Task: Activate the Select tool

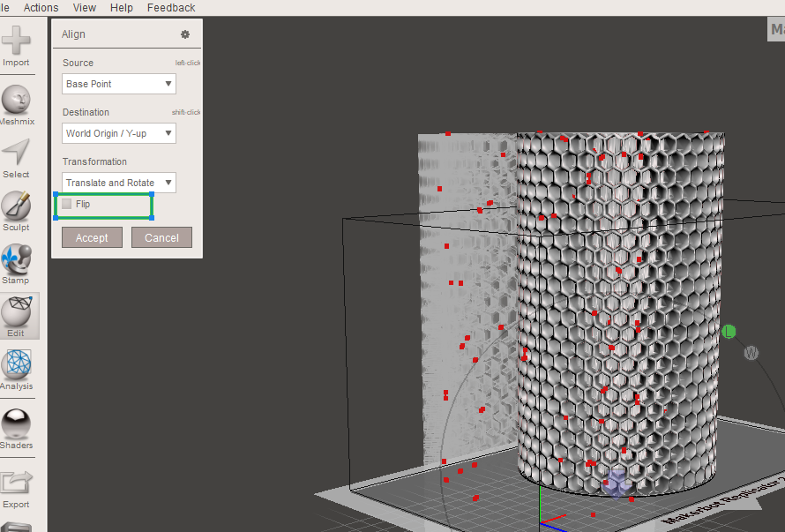Action: tap(17, 152)
